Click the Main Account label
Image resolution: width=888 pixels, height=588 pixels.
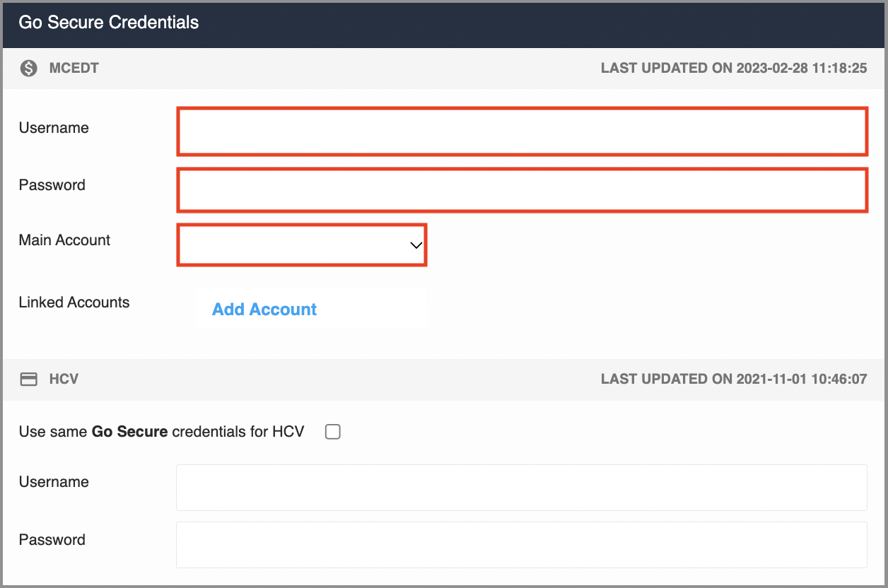pos(64,240)
